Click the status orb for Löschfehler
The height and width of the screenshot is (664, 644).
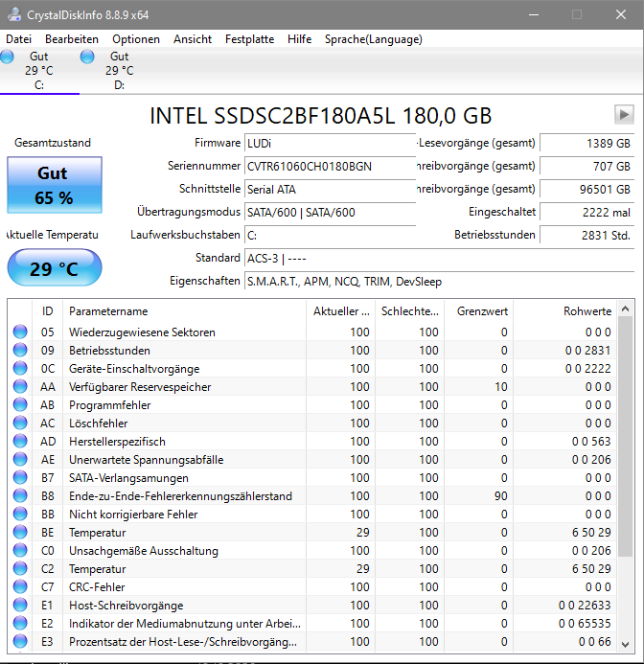[x=20, y=424]
